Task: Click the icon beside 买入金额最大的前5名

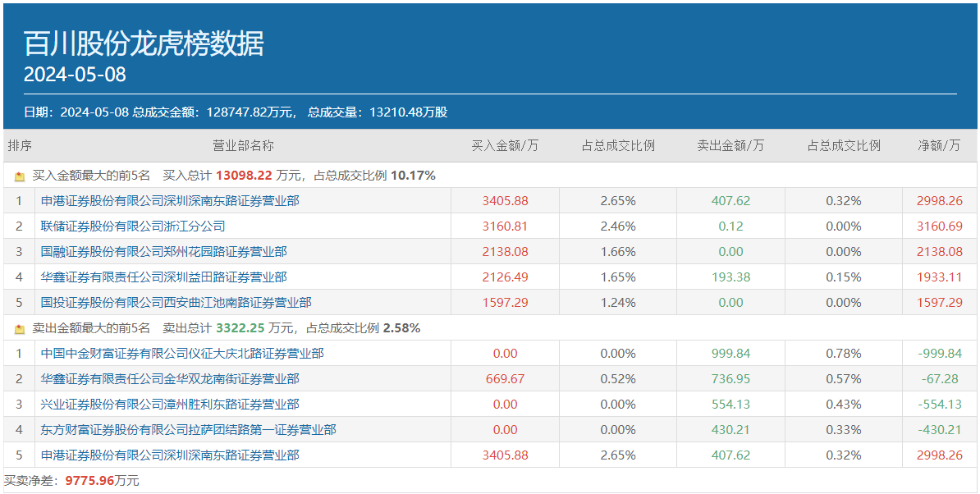Action: (x=20, y=176)
